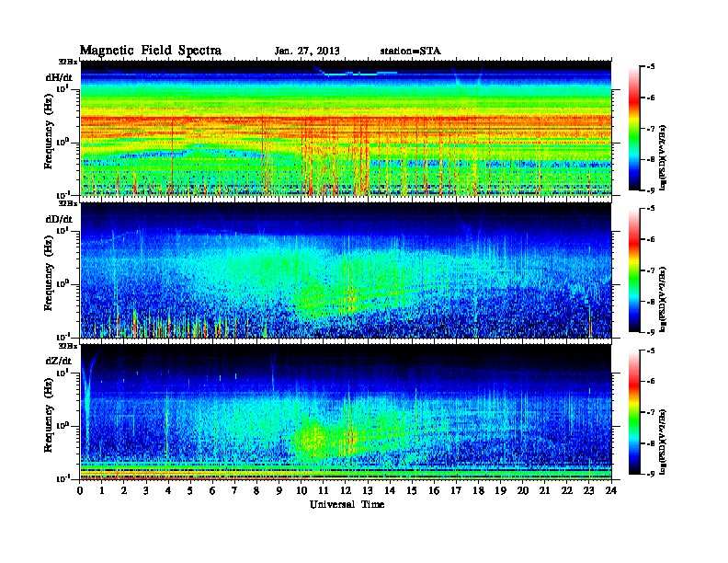Click hour tick label "20" on time axis
This screenshot has height=563, width=728.
522,490
